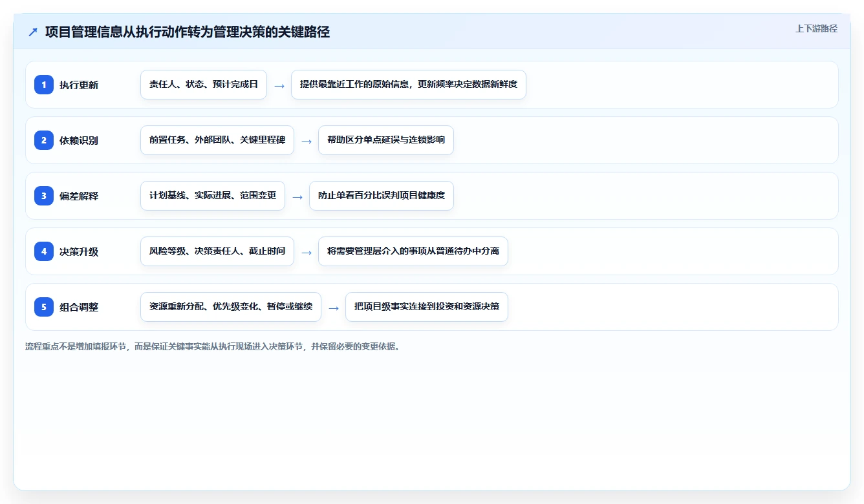The height and width of the screenshot is (504, 864).
Task: Click the footnote starting with 流程重点不是增加填报环节
Action: [x=213, y=346]
